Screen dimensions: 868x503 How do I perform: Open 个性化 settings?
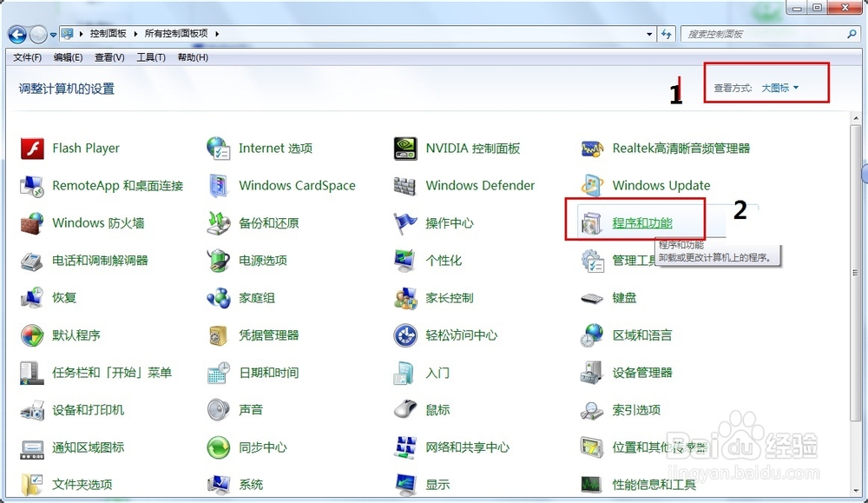(443, 260)
